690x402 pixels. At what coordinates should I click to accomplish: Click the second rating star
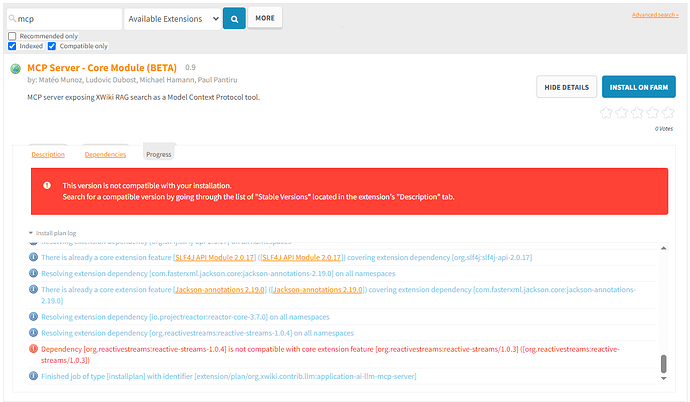click(621, 113)
